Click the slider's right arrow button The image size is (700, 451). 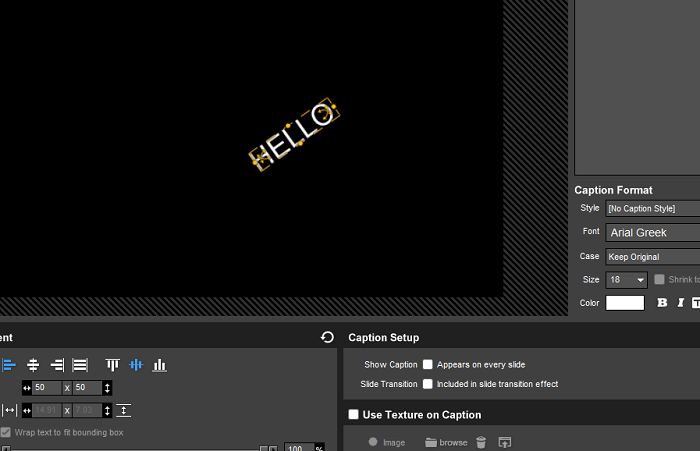273,448
